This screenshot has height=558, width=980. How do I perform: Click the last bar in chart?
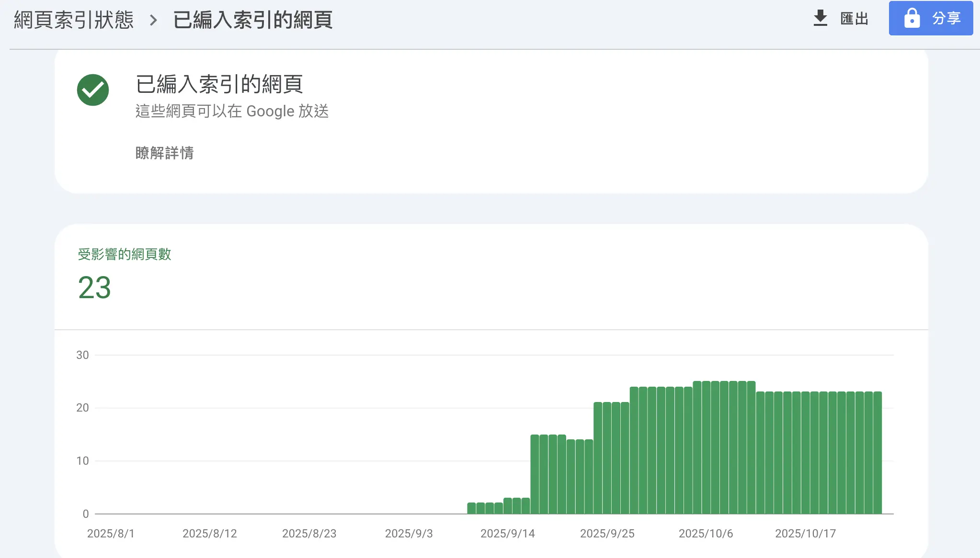point(877,453)
